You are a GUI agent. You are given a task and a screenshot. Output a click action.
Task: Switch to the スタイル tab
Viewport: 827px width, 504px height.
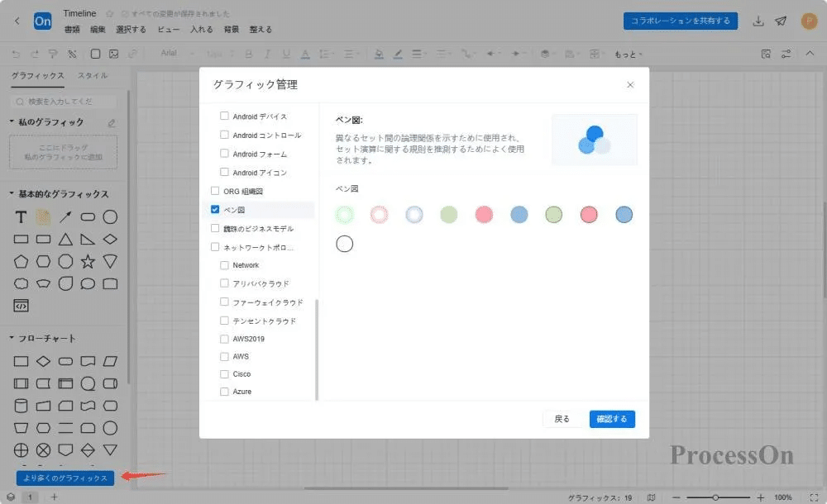click(93, 74)
